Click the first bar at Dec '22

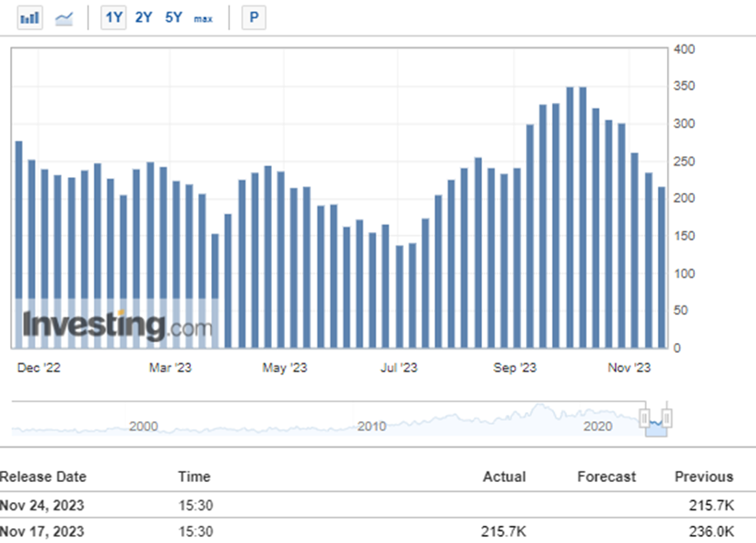(x=19, y=245)
